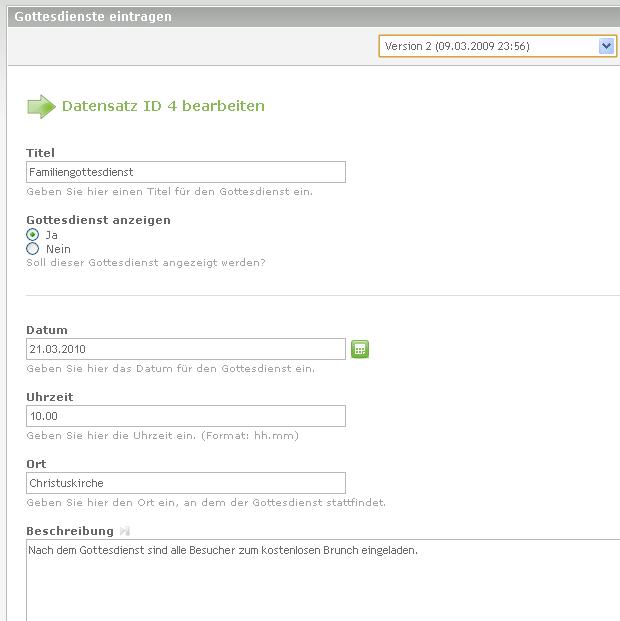Click the Uhrzeit field label
The width and height of the screenshot is (620, 621).
point(50,397)
